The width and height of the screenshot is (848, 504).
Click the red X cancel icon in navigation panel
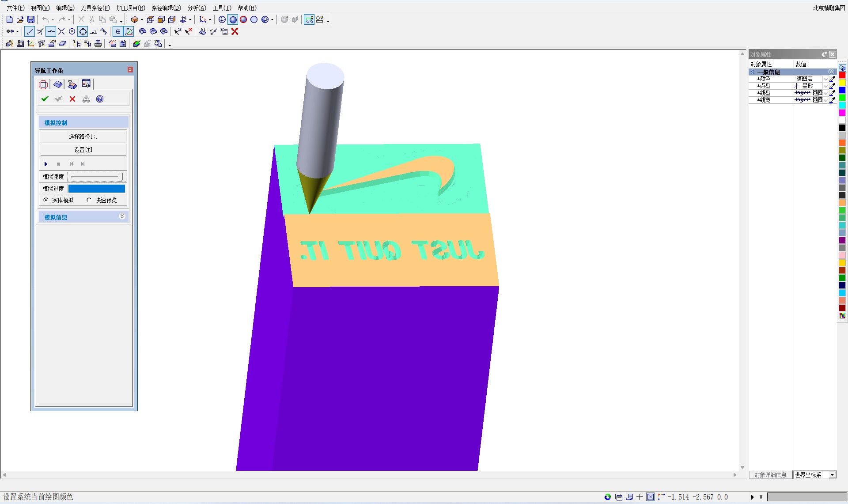coord(72,99)
